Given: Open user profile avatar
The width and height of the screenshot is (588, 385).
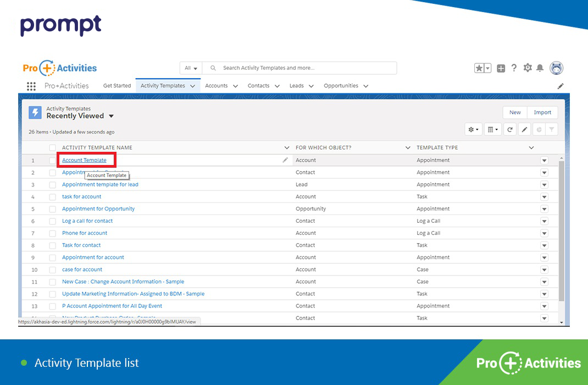Looking at the screenshot, I should [x=556, y=68].
